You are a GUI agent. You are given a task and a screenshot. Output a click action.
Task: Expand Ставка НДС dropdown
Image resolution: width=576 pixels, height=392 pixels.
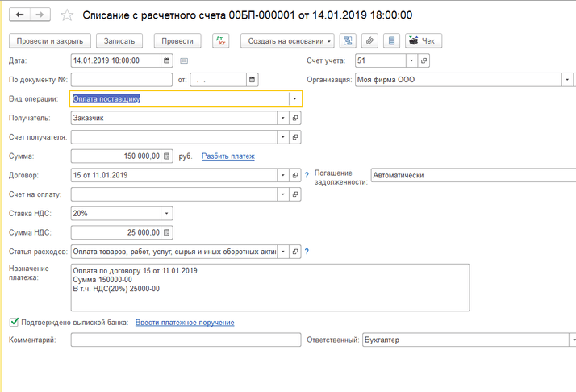pos(166,214)
